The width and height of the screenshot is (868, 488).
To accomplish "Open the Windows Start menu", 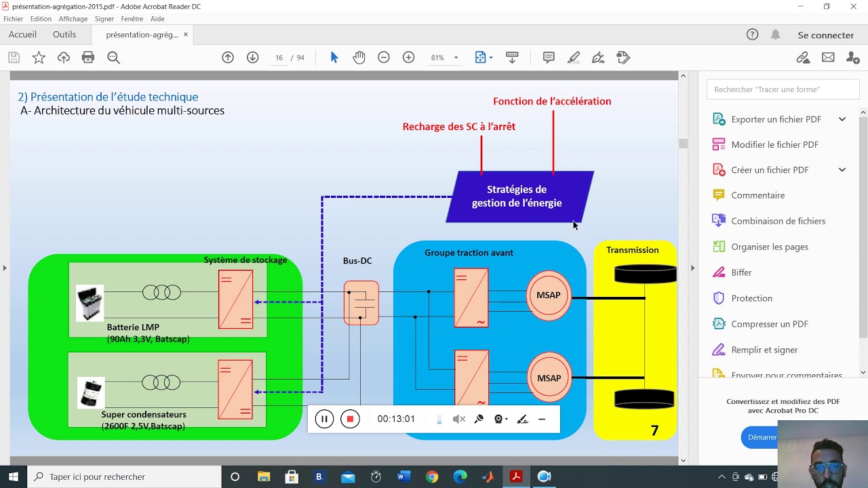I will point(14,476).
